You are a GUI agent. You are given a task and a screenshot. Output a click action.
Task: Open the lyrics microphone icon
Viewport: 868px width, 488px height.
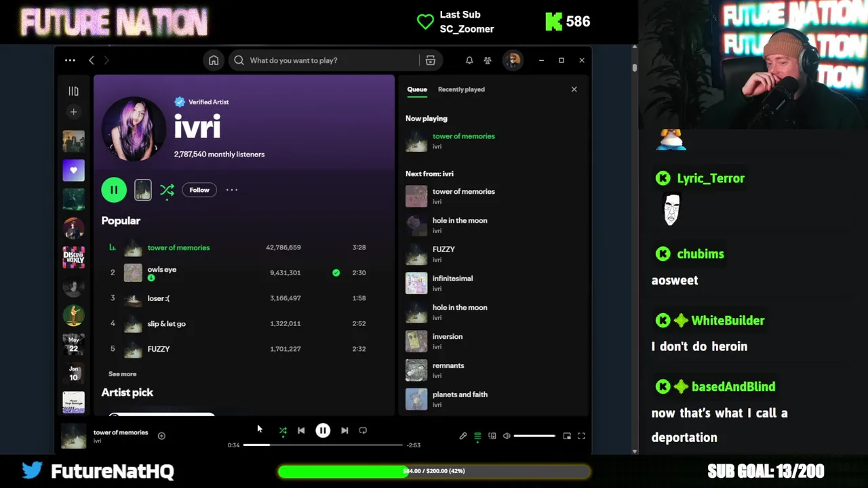[x=463, y=436]
